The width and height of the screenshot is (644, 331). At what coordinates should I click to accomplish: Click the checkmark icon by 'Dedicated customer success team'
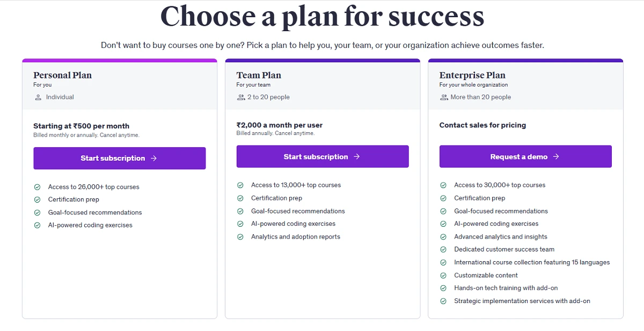point(443,249)
